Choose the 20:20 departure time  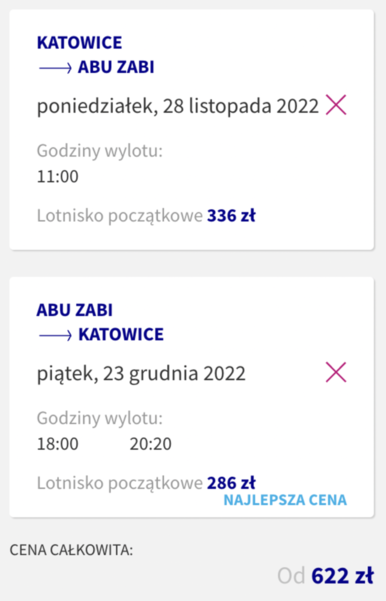151,444
